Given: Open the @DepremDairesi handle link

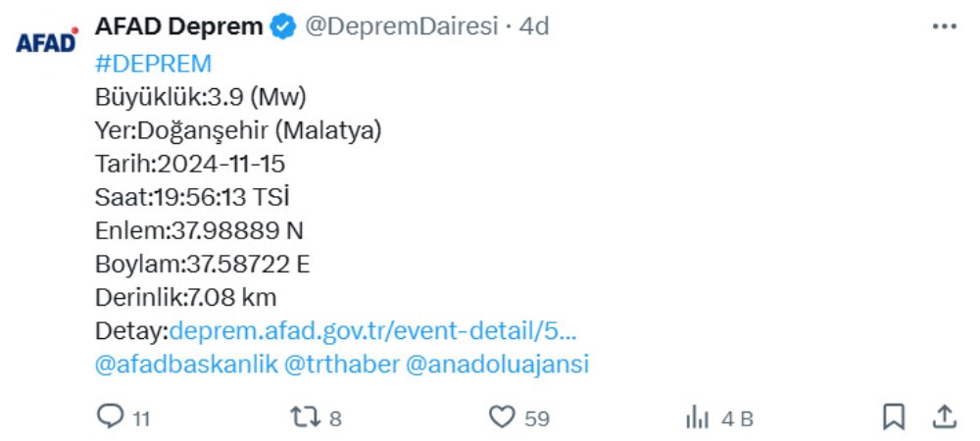Looking at the screenshot, I should tap(402, 26).
